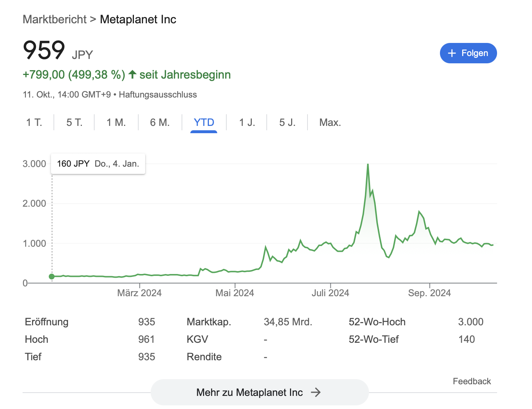Click the JPY currency label beside the price
The width and height of the screenshot is (532, 409).
click(x=82, y=55)
